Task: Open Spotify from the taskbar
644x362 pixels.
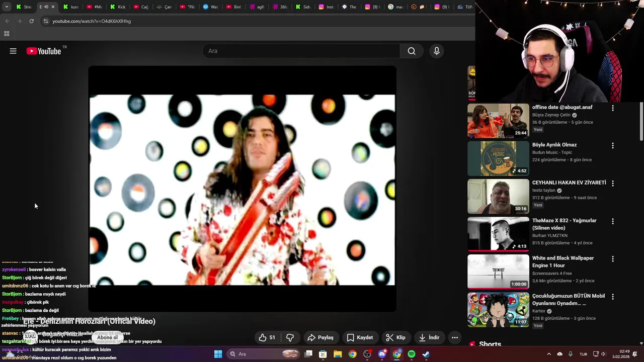Action: tap(412, 354)
